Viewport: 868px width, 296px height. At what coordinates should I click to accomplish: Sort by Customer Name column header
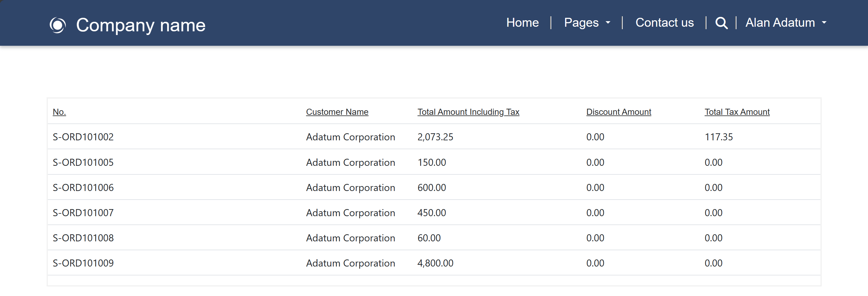[337, 112]
